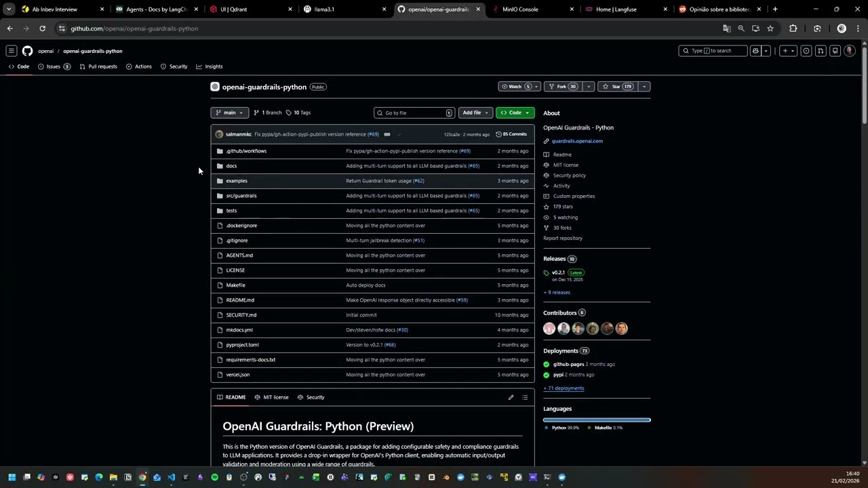
Task: Open the repository Security tab
Action: pos(174,66)
